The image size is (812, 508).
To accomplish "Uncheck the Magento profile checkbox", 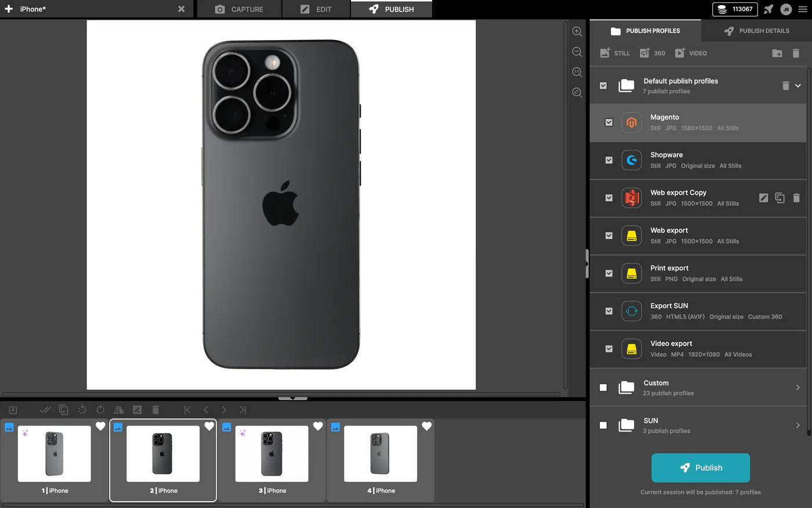I will pyautogui.click(x=609, y=123).
